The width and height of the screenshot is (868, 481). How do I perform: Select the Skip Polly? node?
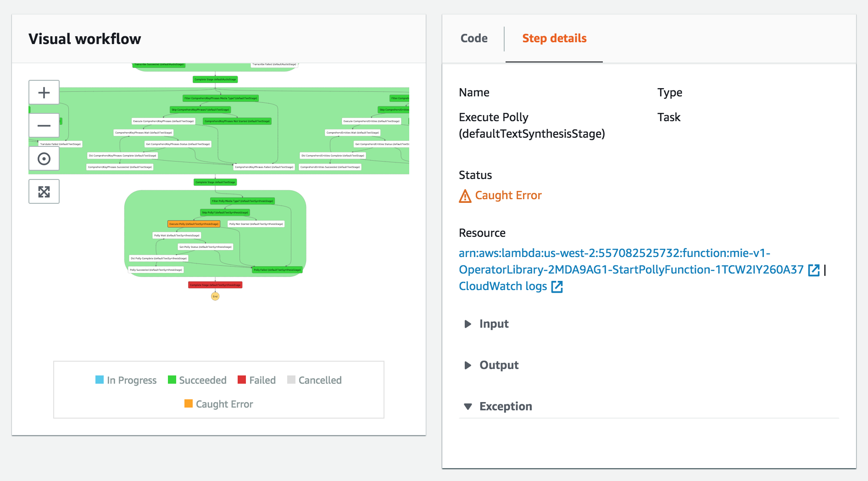225,213
